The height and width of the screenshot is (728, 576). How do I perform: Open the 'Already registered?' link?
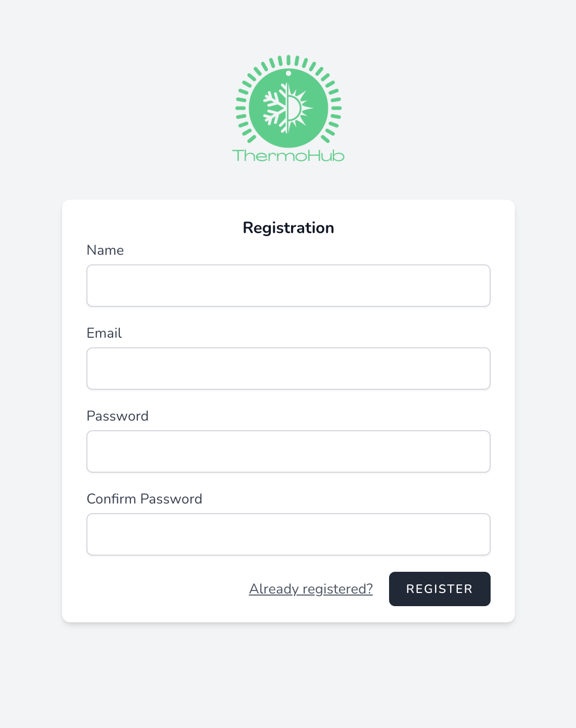311,589
